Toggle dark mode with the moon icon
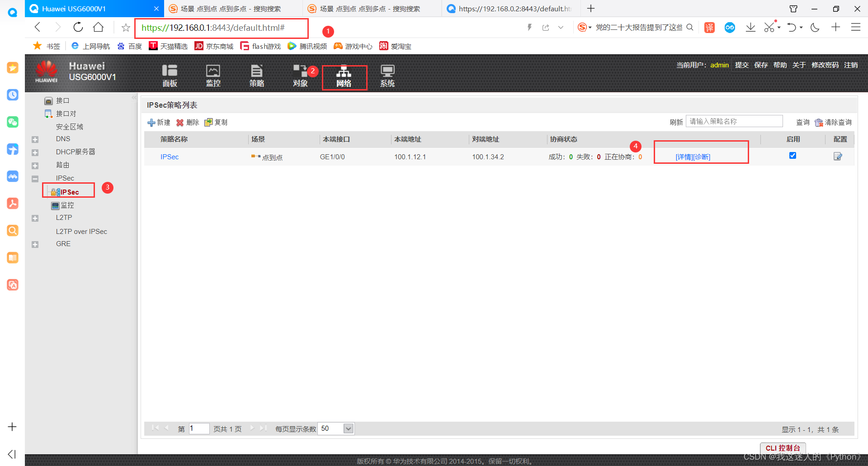This screenshot has height=466, width=868. coord(815,27)
